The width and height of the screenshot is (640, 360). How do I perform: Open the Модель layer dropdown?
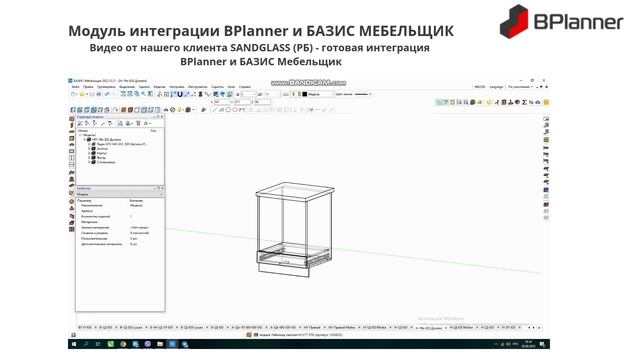[x=321, y=94]
